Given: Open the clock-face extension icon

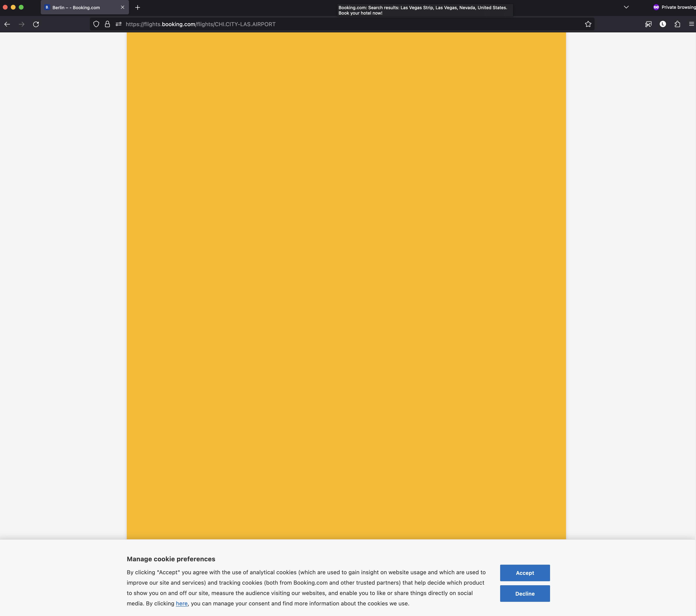Looking at the screenshot, I should 663,24.
